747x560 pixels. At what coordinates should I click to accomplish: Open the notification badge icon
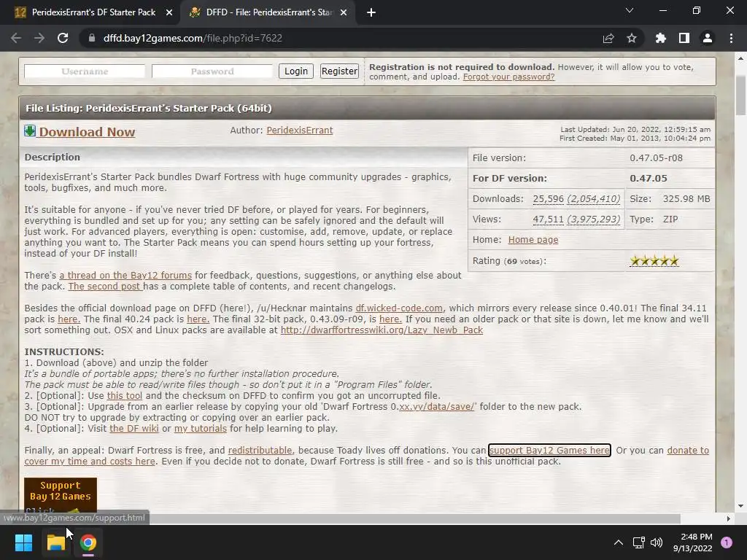click(x=727, y=542)
